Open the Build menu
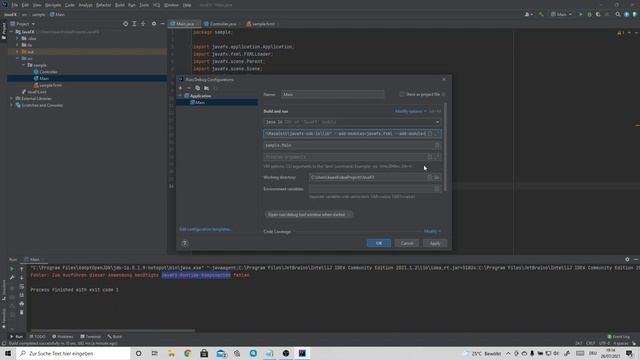 pyautogui.click(x=120, y=5)
